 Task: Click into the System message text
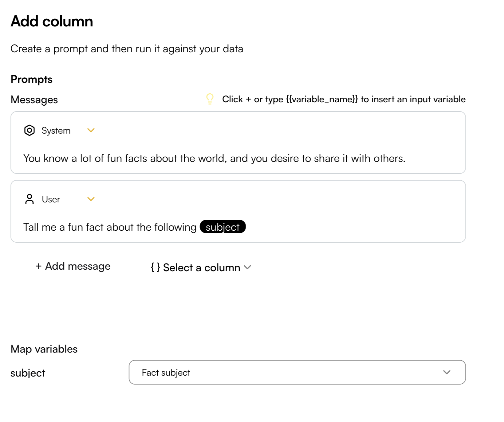coord(215,158)
